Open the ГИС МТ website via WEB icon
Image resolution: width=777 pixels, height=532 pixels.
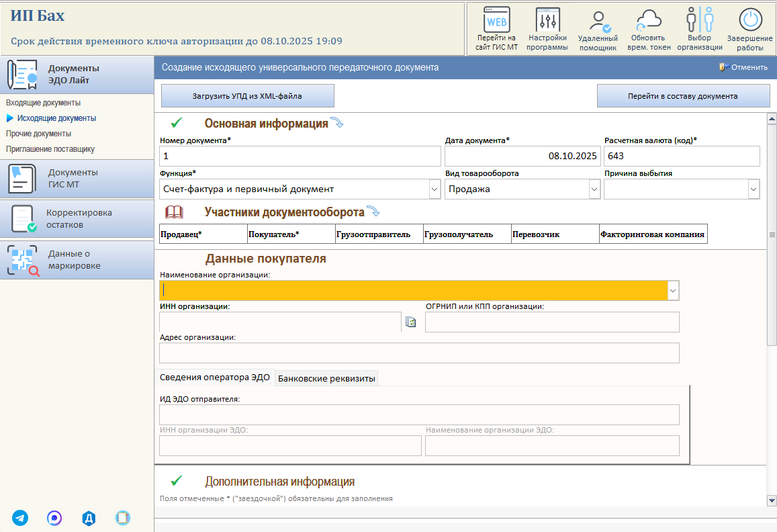tap(496, 29)
